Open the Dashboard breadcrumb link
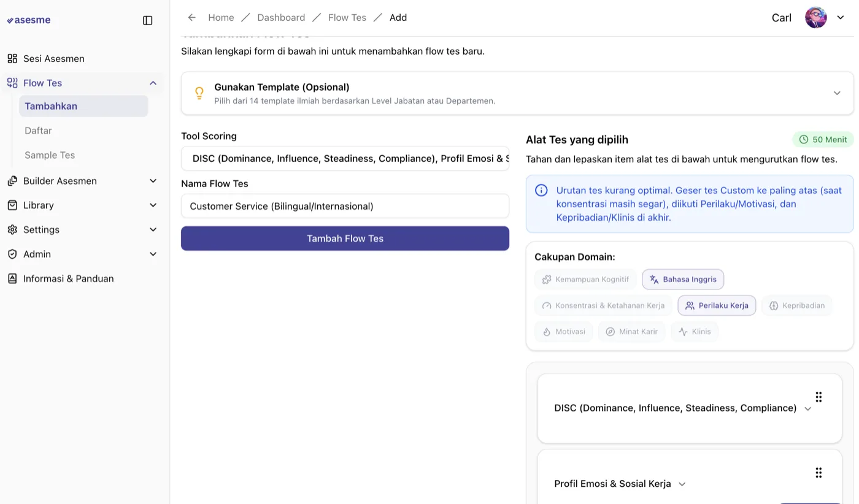 click(281, 18)
